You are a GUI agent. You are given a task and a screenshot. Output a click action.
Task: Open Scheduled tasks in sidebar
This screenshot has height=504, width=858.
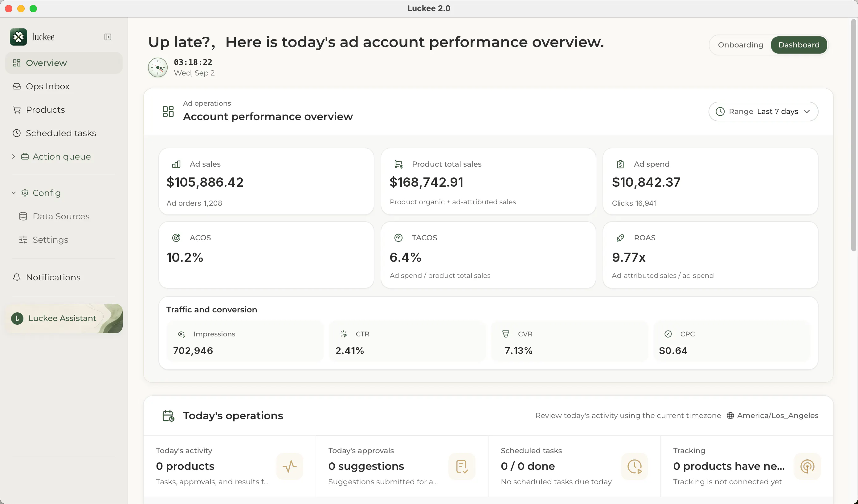point(64,133)
